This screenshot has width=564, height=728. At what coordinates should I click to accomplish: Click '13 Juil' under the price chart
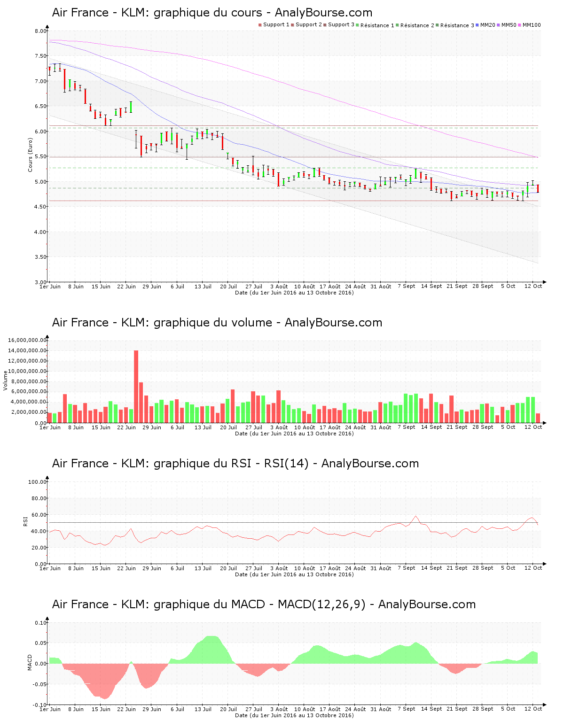pyautogui.click(x=203, y=287)
